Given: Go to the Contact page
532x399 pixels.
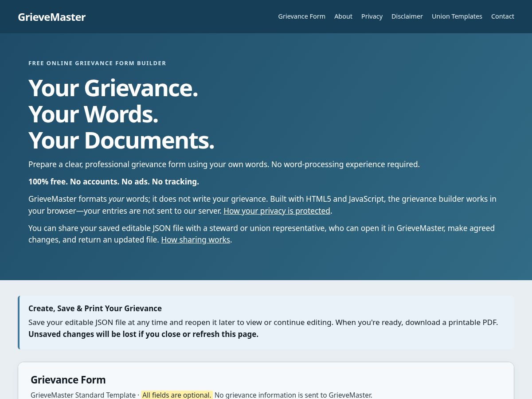Looking at the screenshot, I should click(x=502, y=16).
